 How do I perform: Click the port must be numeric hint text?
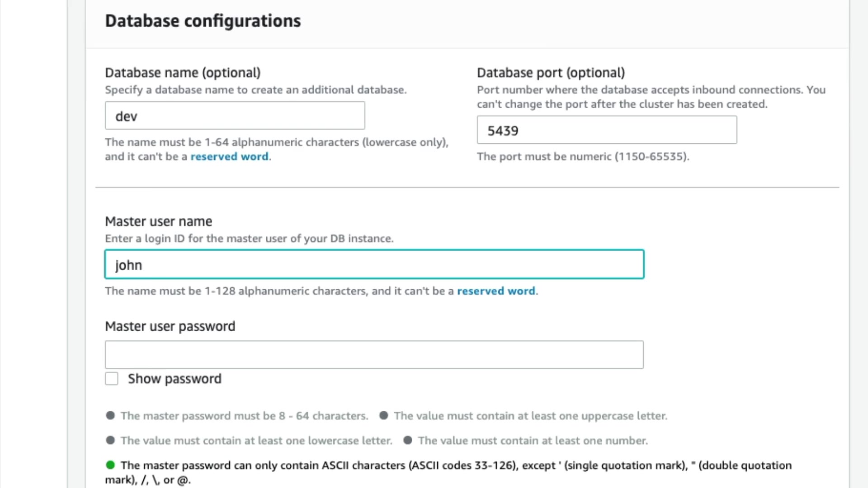(x=583, y=156)
